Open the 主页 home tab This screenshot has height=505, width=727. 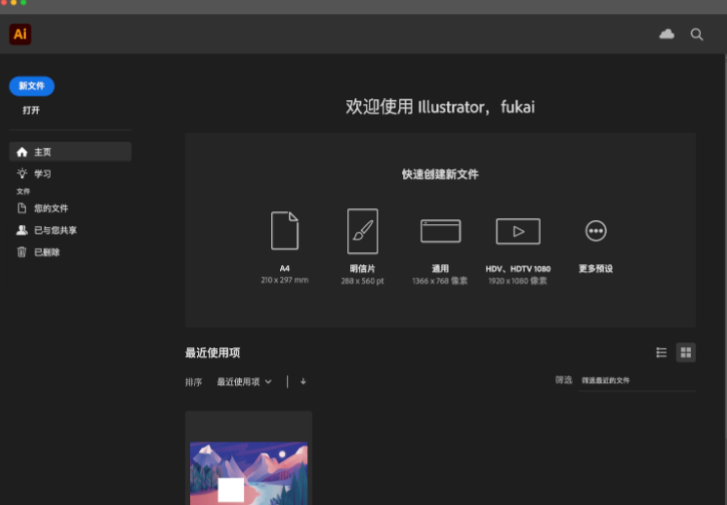(x=70, y=152)
